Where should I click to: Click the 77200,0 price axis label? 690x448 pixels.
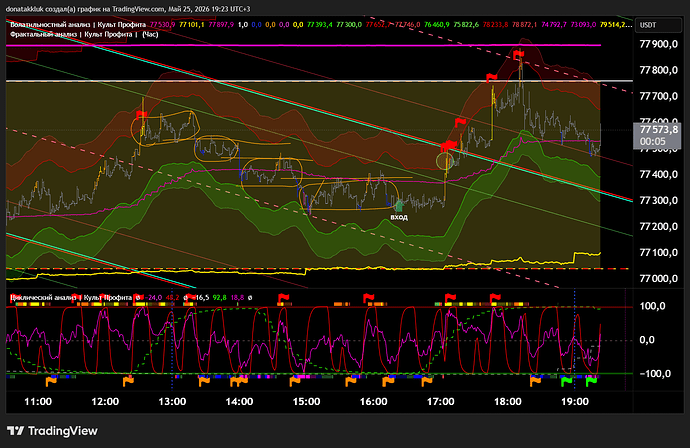tap(659, 226)
